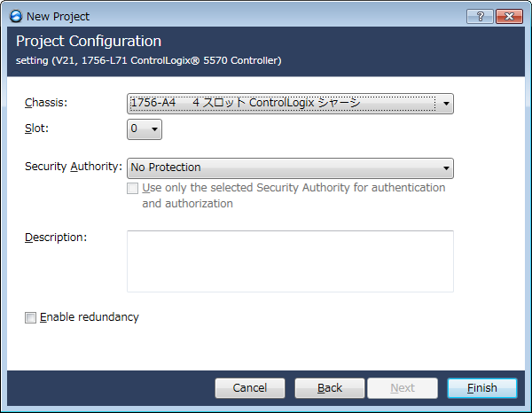Enable the redundancy checkbox
This screenshot has height=413, width=532.
click(x=31, y=317)
